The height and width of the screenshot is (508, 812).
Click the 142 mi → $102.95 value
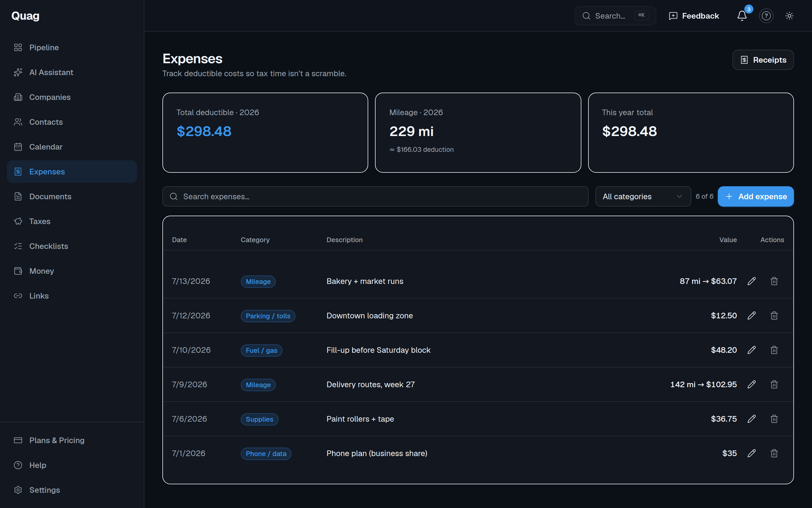coord(703,384)
